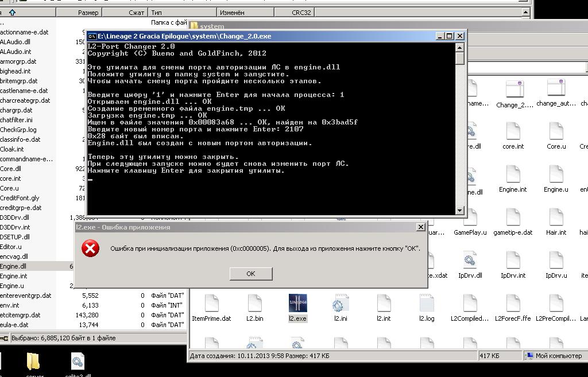The image size is (588, 377).
Task: Select CreditFont.gly in the archive list
Action: pos(20,198)
